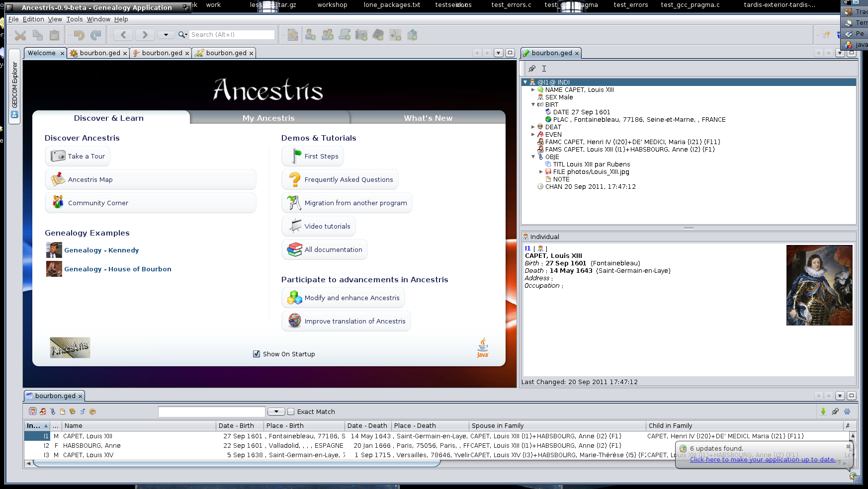The height and width of the screenshot is (489, 868).
Task: Open Frequently Asked Questions
Action: 340,179
